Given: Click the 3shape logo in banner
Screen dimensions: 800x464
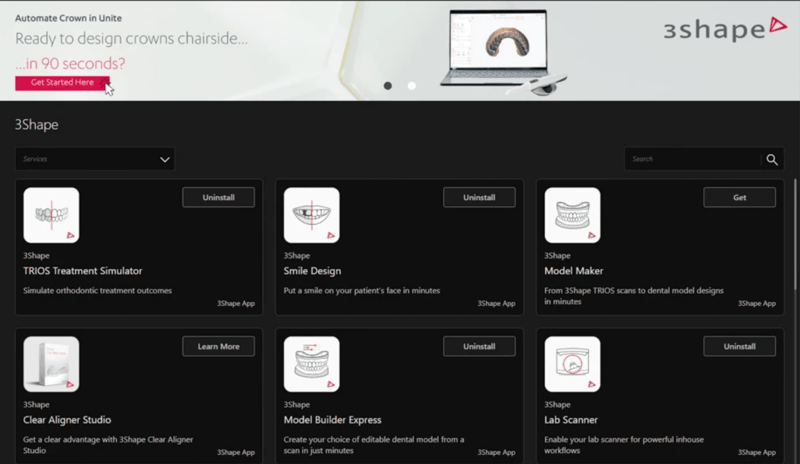Looking at the screenshot, I should tap(725, 29).
